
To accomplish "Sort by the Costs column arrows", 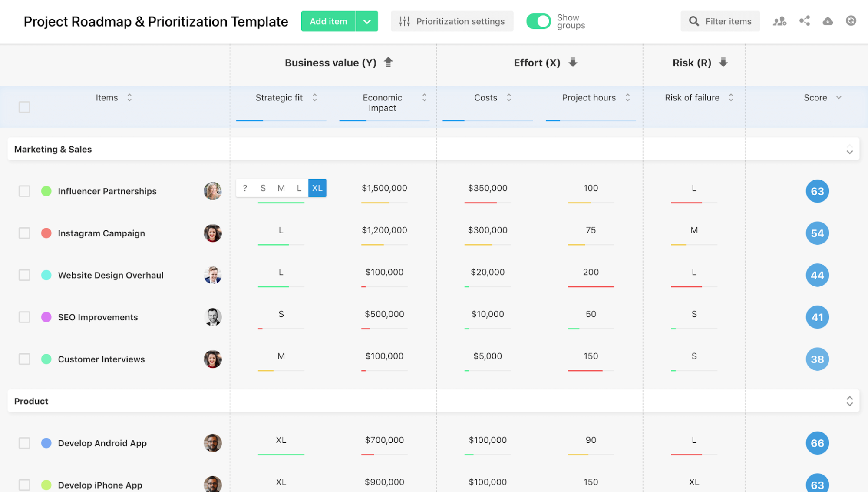I will pos(509,97).
